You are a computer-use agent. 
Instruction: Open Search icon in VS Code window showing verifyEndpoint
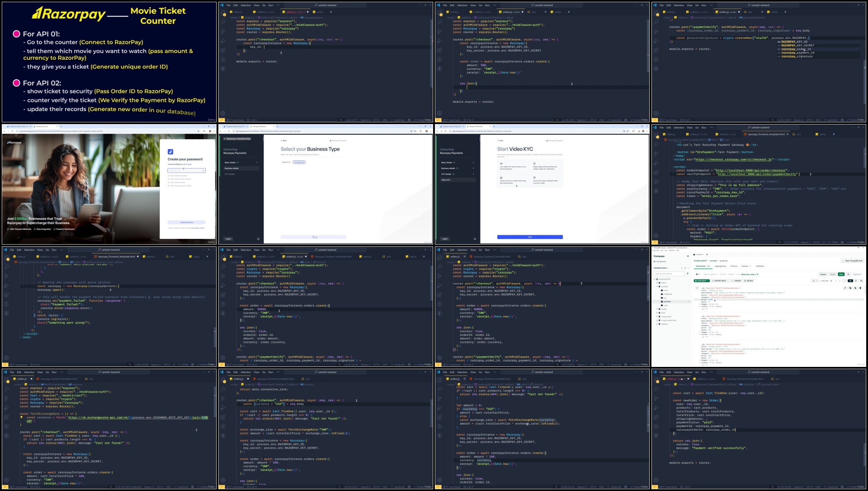[x=656, y=144]
